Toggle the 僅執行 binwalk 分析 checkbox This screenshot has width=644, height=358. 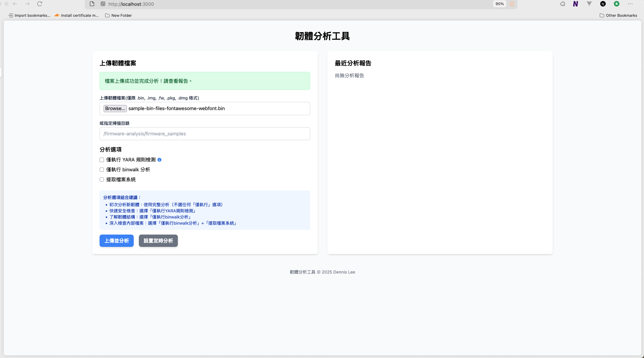pos(102,170)
